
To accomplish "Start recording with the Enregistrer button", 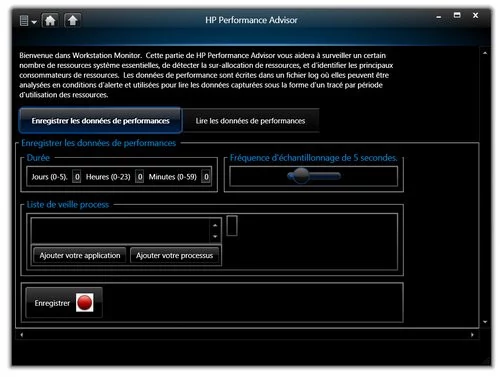I will pyautogui.click(x=64, y=303).
